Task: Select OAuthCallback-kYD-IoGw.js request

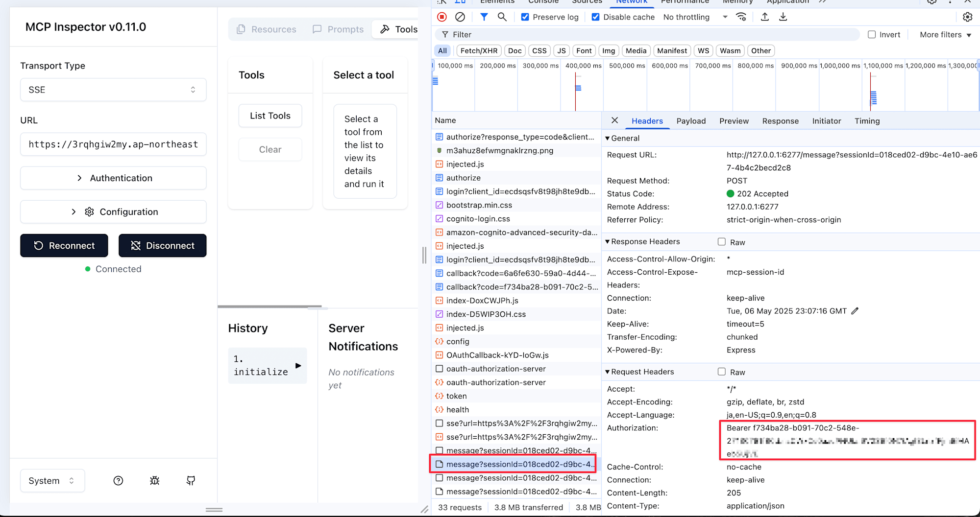Action: [516, 355]
